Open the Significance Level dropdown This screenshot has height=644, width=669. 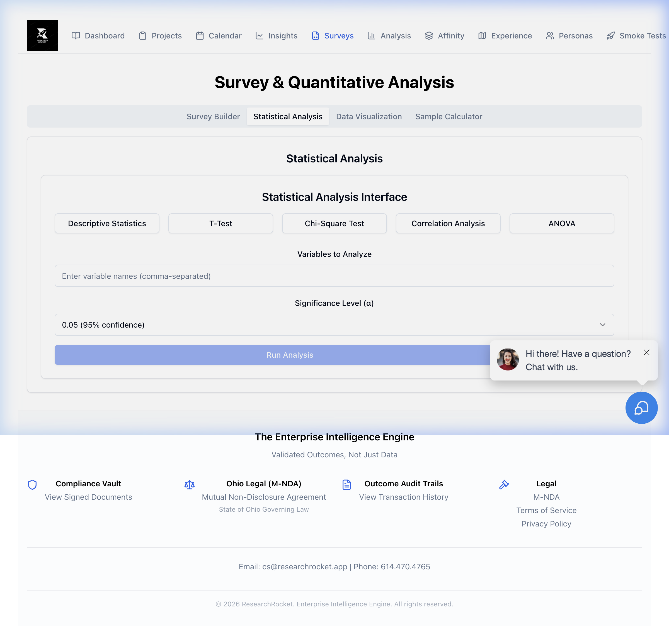coord(334,325)
